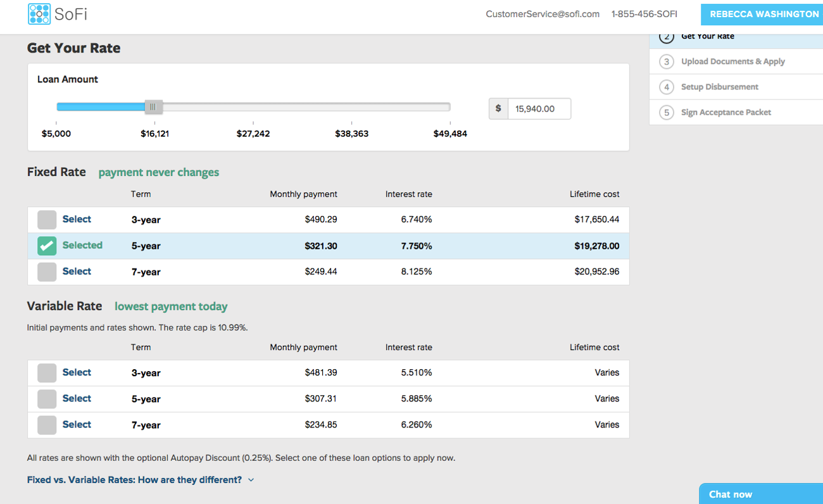Click variable 7-year monthly payment $234.85
This screenshot has height=504, width=823.
click(x=320, y=425)
